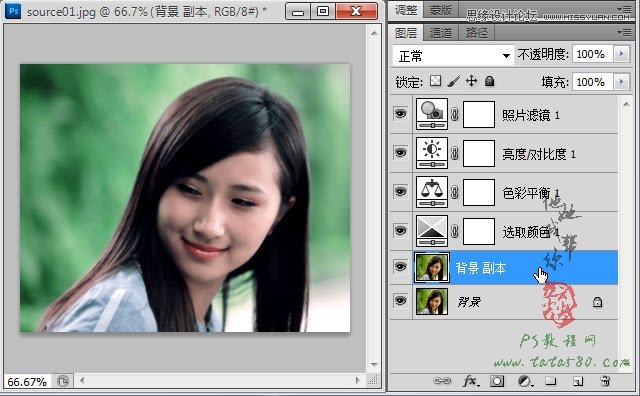Hide the 亮度/对比度 1 layer
This screenshot has height=396, width=640.
pos(400,153)
